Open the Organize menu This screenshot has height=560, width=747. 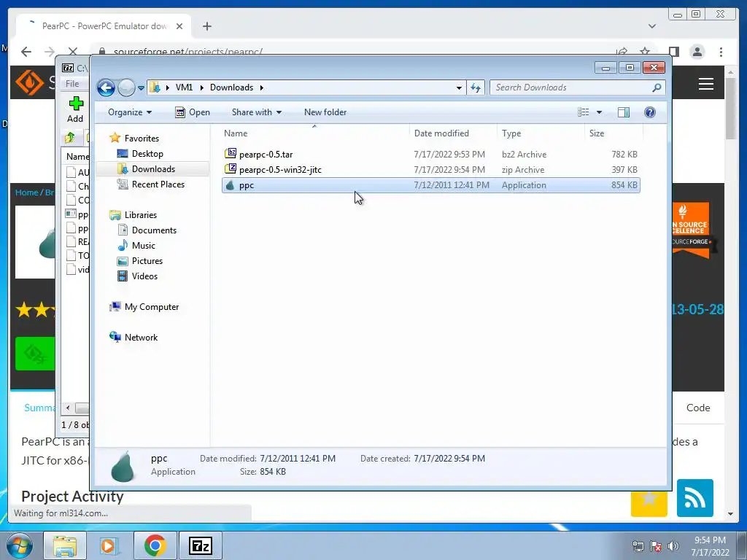(130, 112)
